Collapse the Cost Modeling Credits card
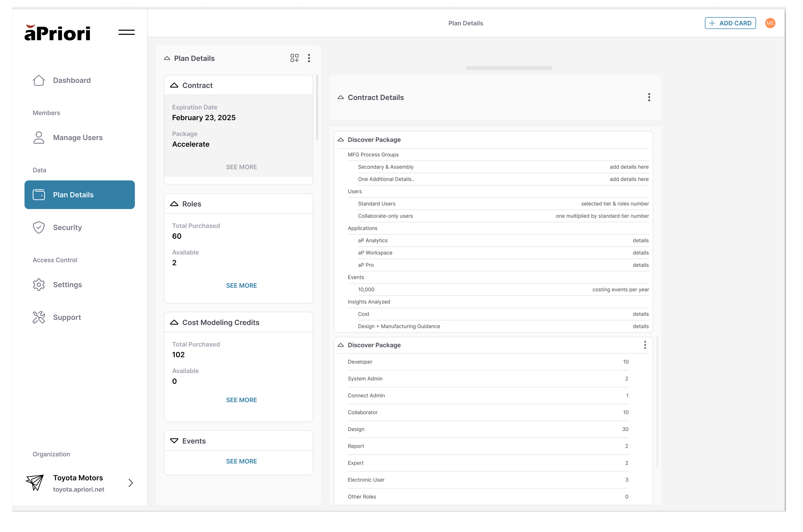This screenshot has height=532, width=803. point(174,322)
